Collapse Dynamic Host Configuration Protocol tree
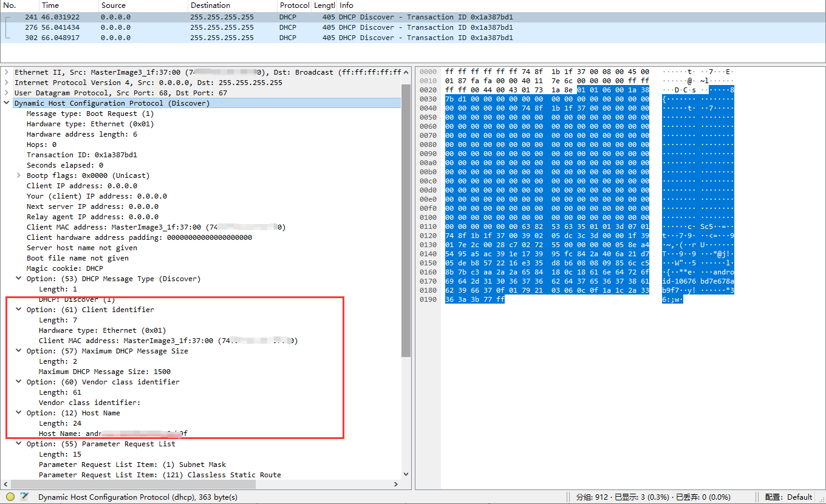826x504 pixels. pyautogui.click(x=6, y=103)
